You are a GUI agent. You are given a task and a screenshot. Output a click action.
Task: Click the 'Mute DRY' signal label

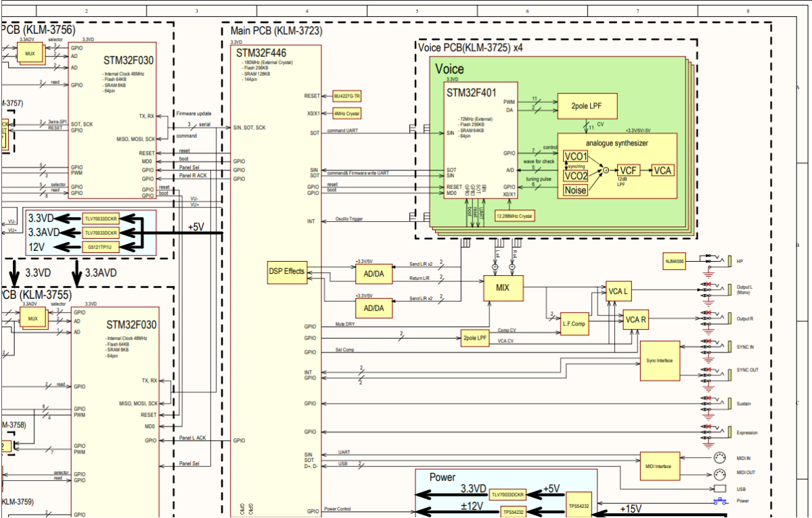click(x=345, y=325)
